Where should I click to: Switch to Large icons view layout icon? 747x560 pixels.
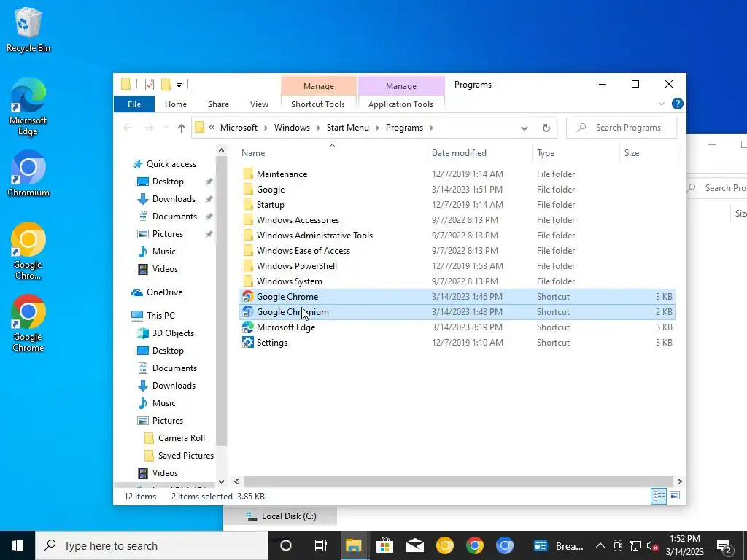675,496
